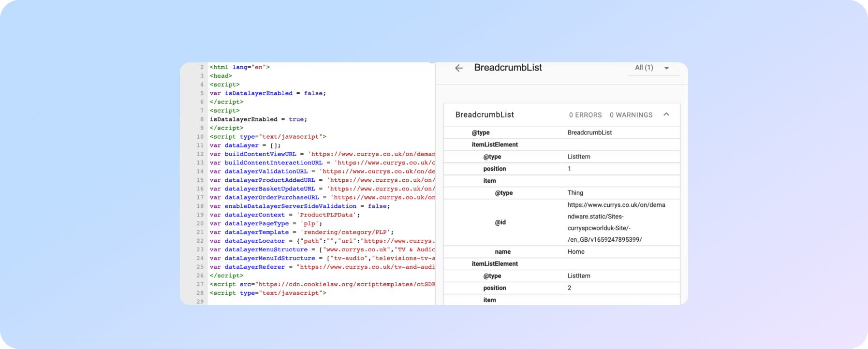
Task: Select the first itemListElement row
Action: click(495, 145)
